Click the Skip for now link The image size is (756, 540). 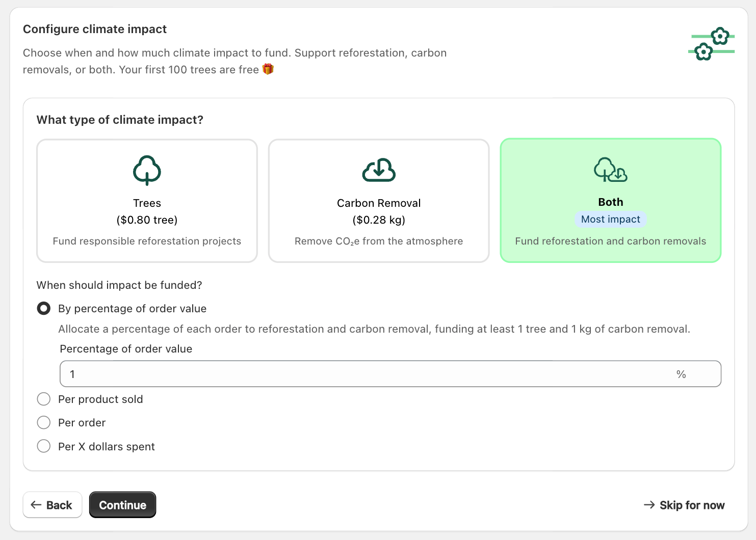691,505
